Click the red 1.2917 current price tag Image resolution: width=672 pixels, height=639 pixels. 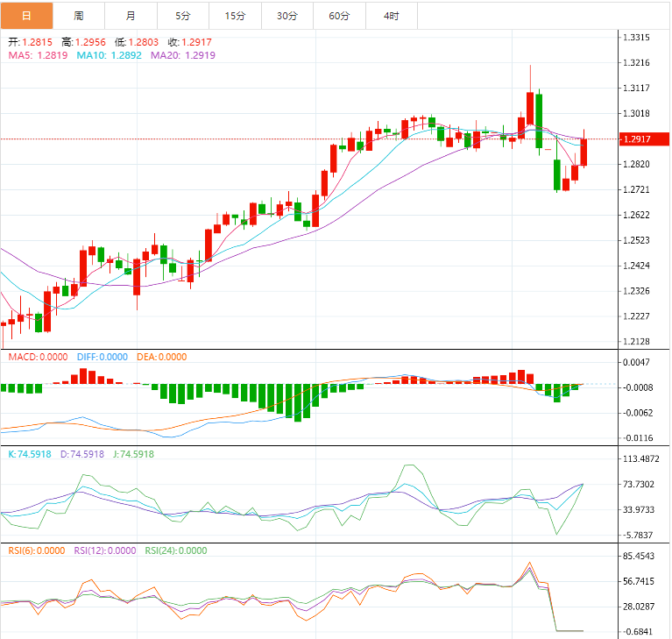644,139
